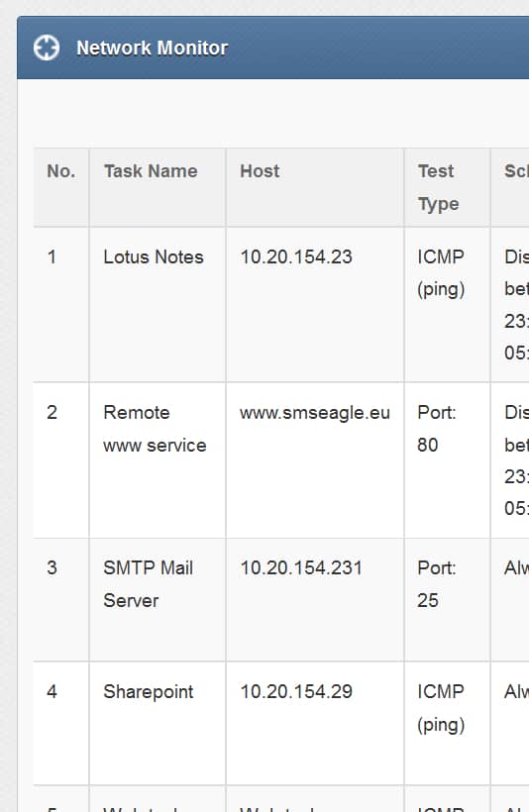529x812 pixels.
Task: Click the www.smseagle.eu host entry
Action: point(315,413)
